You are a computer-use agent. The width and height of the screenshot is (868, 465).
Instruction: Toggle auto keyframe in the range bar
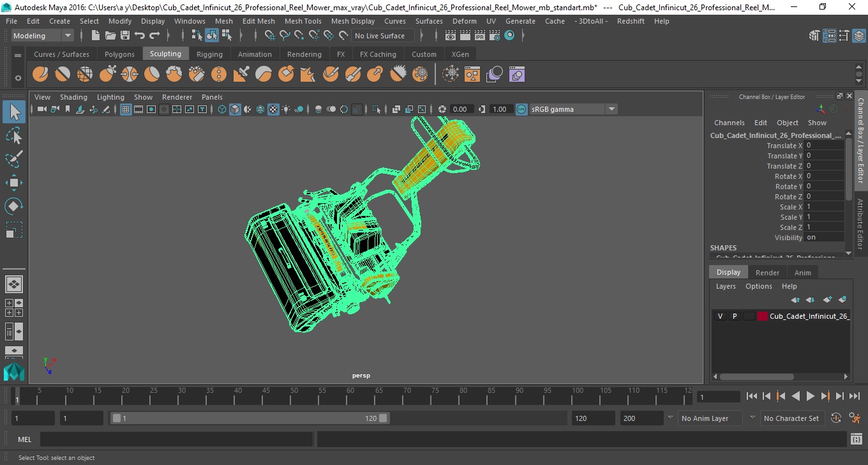pyautogui.click(x=837, y=418)
